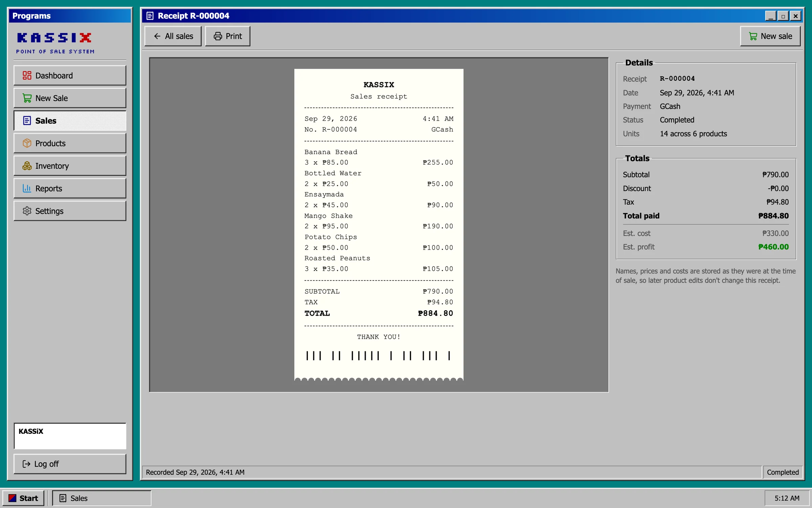Click the receipt SUBTOTAL ₱790.00 line
The image size is (812, 508).
point(379,291)
